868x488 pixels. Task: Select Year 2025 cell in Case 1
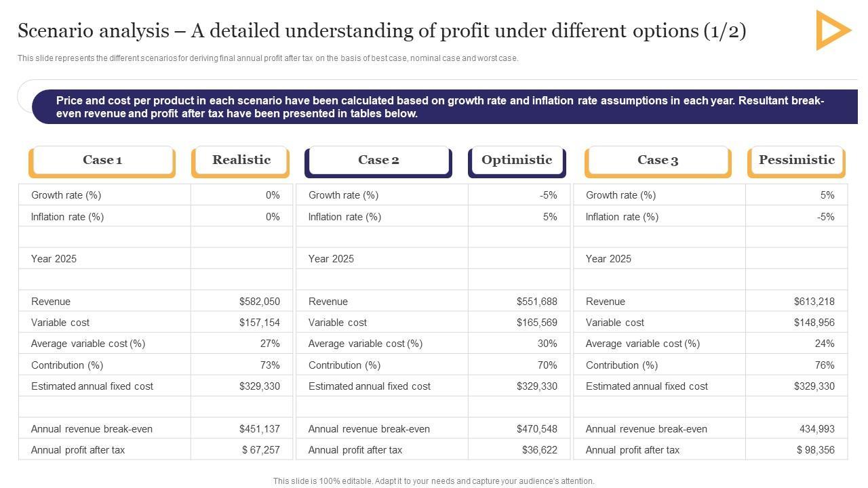point(54,259)
